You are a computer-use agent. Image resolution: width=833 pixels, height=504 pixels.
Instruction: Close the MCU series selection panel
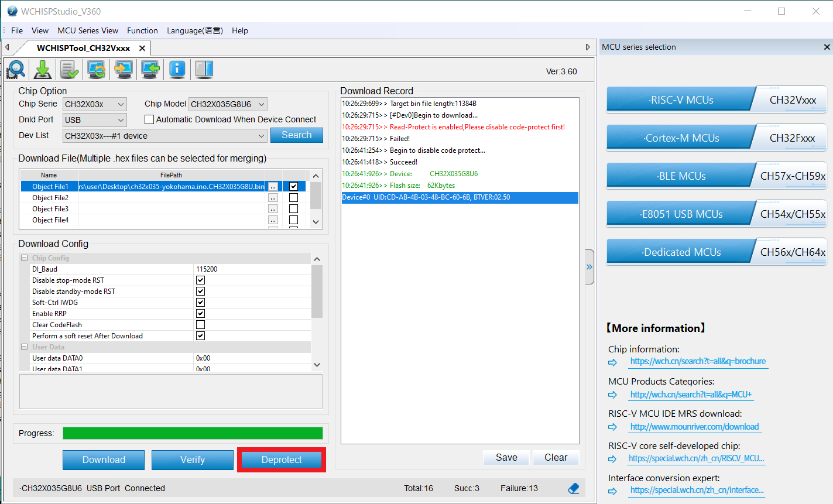[x=827, y=47]
